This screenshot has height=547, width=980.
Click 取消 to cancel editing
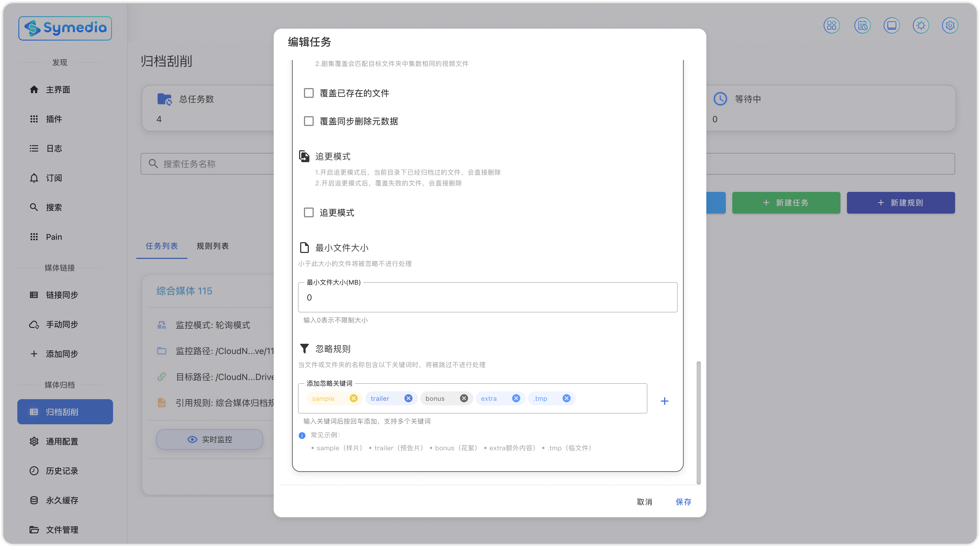click(644, 502)
